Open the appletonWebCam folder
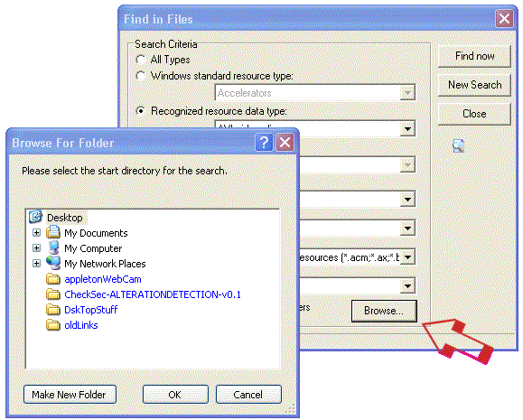The image size is (523, 420). tap(103, 279)
